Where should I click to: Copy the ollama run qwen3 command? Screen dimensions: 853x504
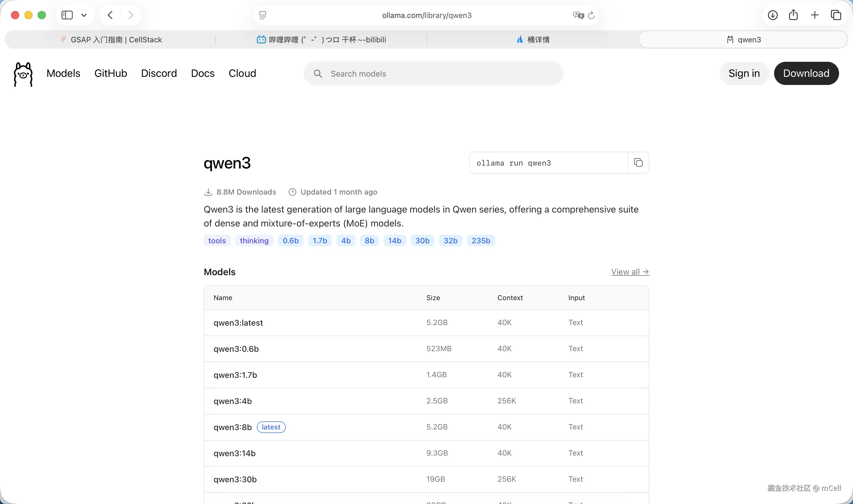(638, 163)
